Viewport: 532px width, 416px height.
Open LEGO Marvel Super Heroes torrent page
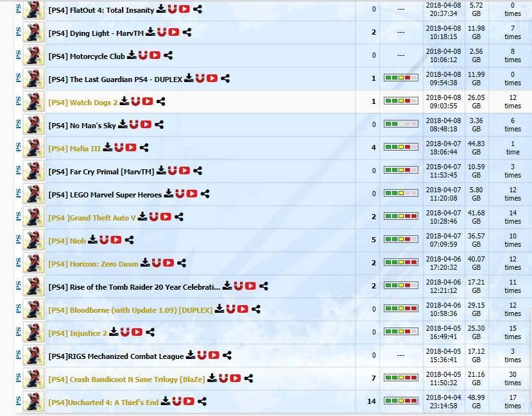pos(105,194)
